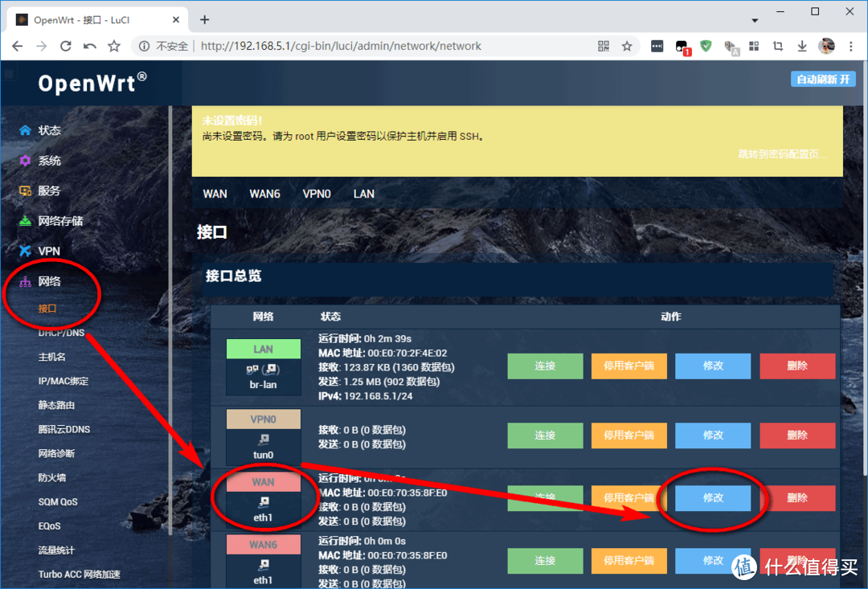Switch to the WAN tab
Image resolution: width=868 pixels, height=589 pixels.
[215, 194]
